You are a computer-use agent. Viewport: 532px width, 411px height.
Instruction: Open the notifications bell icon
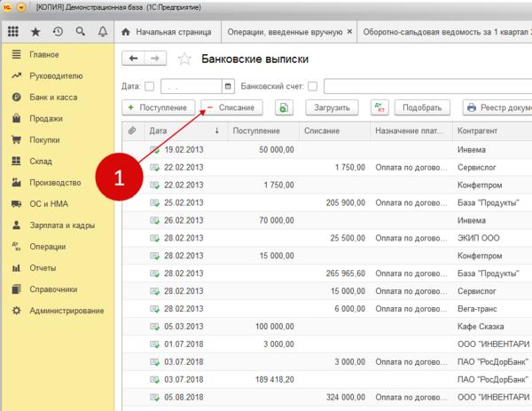tap(103, 32)
